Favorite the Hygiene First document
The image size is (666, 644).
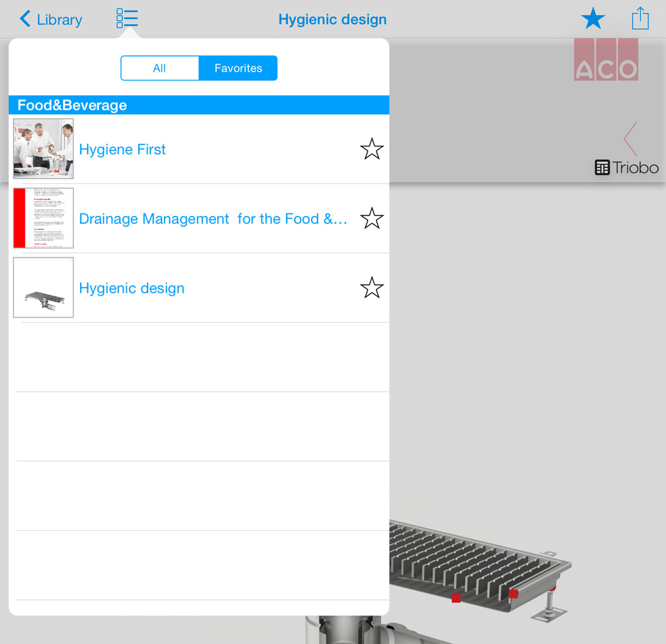pyautogui.click(x=371, y=149)
